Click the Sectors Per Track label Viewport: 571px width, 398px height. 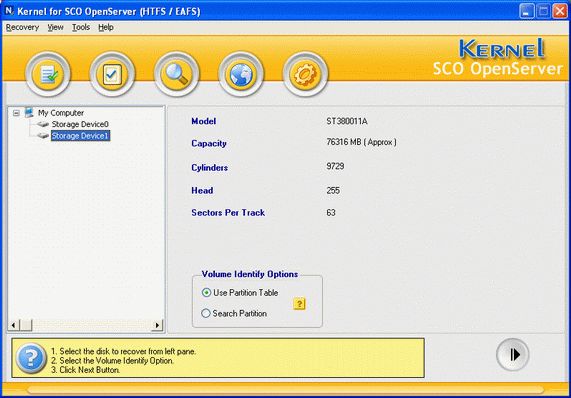pos(228,213)
